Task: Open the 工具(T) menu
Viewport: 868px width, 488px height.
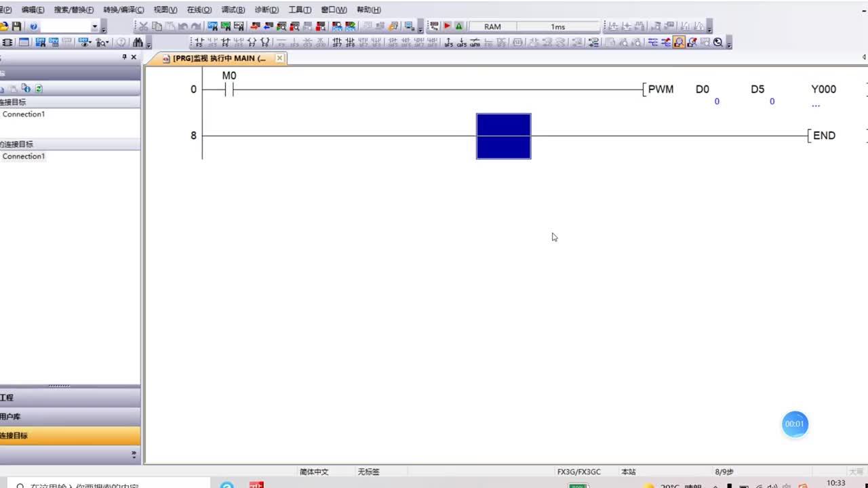Action: 300,9
